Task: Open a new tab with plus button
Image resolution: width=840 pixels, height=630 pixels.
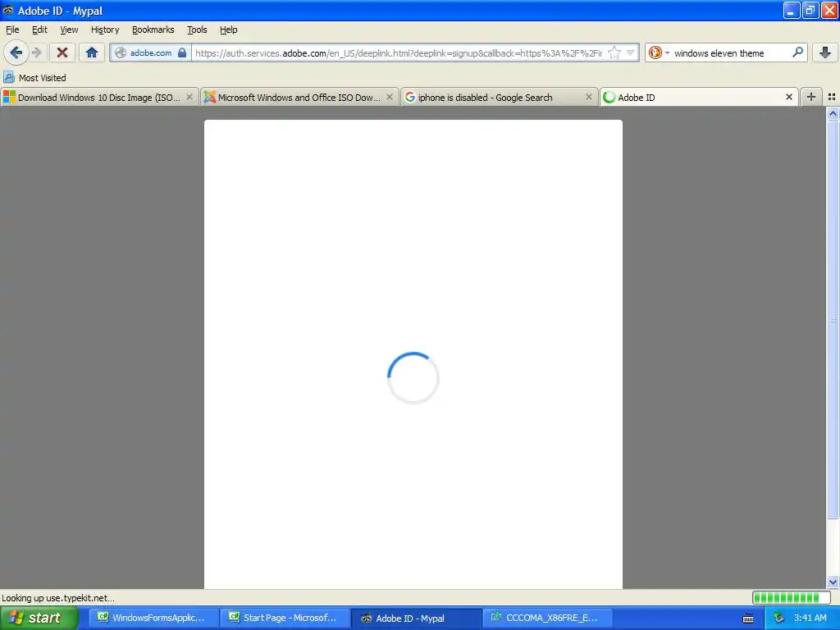Action: (811, 97)
